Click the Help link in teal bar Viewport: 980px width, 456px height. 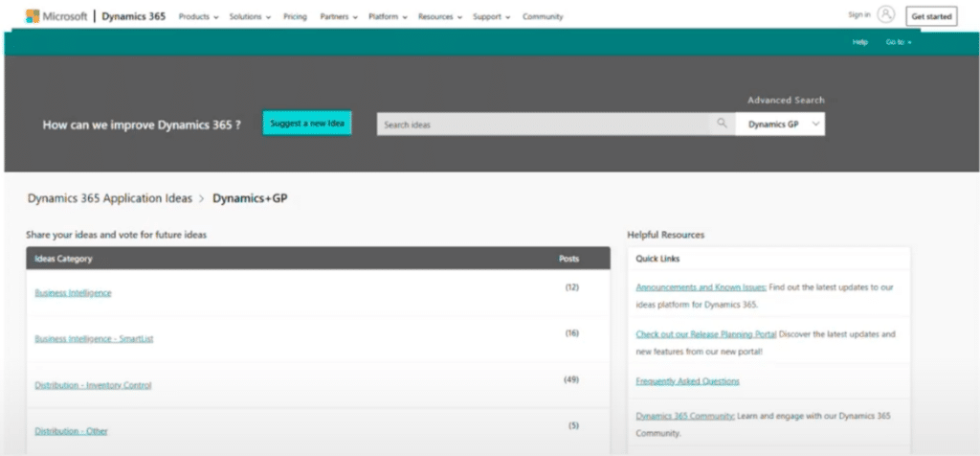point(859,42)
